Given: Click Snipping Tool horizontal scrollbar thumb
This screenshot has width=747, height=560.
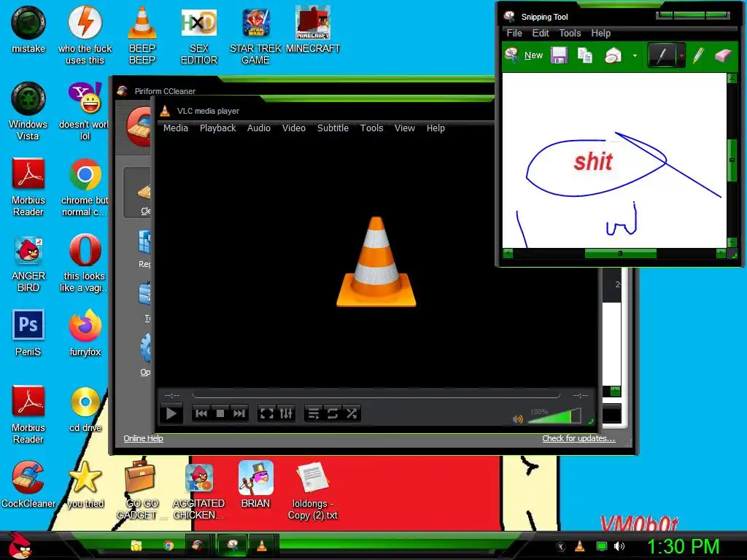Looking at the screenshot, I should point(620,254).
